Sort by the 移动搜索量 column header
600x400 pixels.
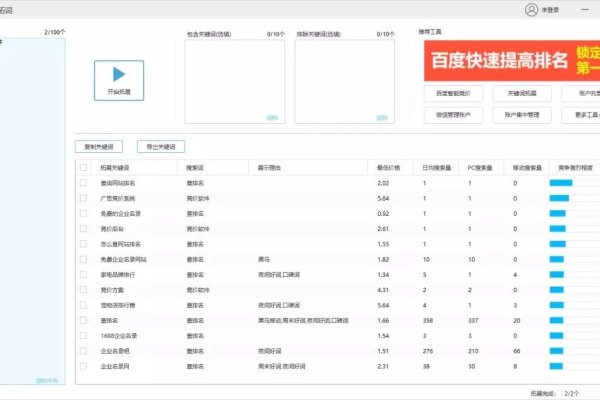pos(527,168)
